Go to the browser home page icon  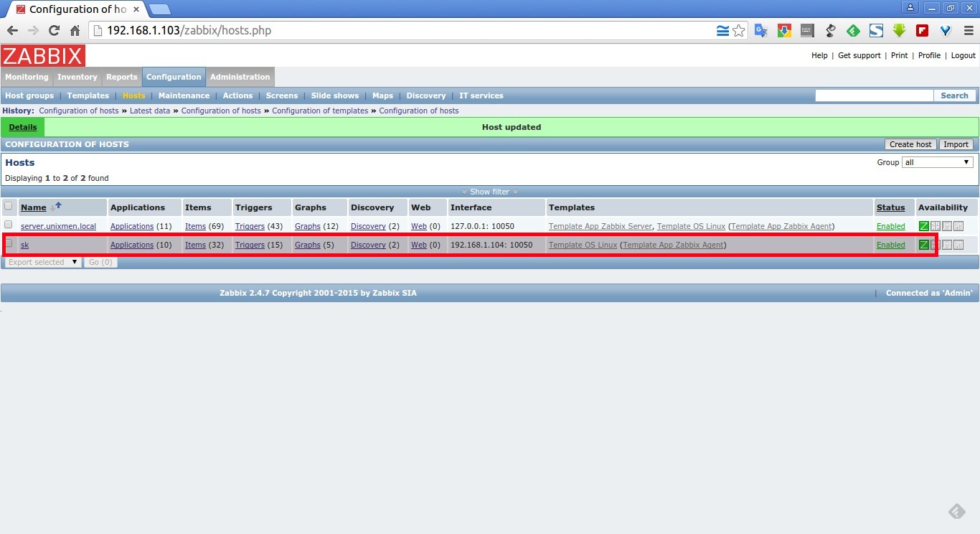75,30
